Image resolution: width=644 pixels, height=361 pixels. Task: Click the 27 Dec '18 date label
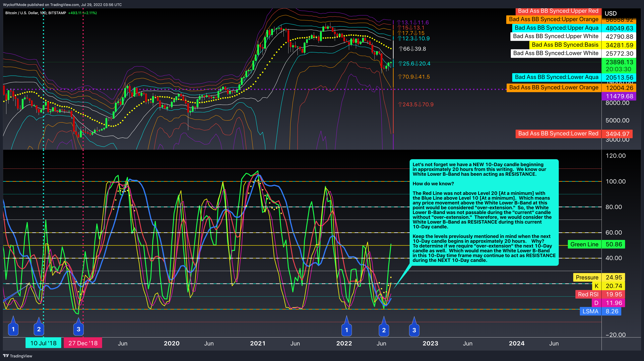tap(83, 343)
